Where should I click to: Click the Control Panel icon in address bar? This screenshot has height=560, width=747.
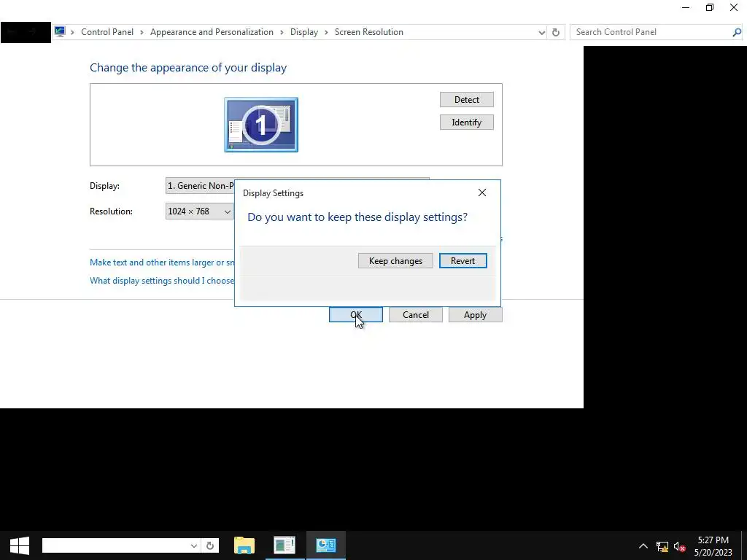[x=60, y=32]
